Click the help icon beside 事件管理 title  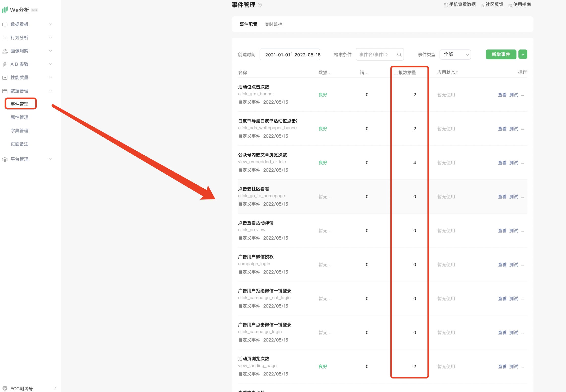[x=260, y=5]
